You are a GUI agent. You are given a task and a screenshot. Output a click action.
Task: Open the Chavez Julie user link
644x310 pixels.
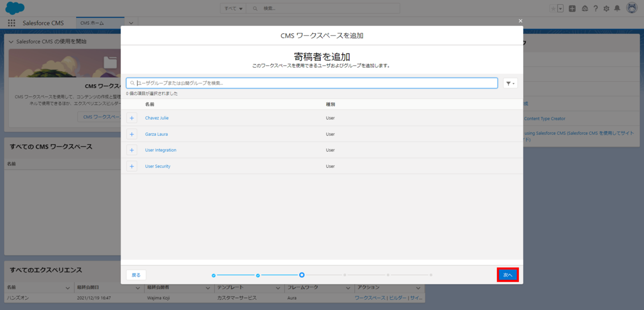coord(157,118)
